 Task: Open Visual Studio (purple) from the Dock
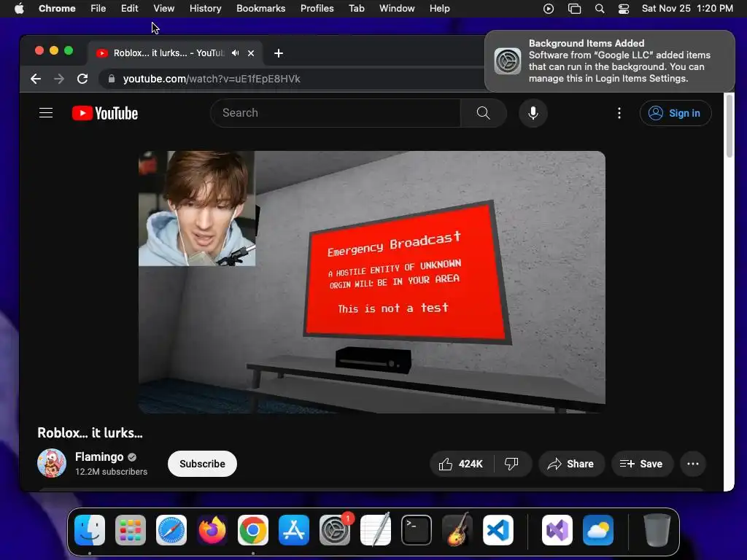click(x=557, y=530)
